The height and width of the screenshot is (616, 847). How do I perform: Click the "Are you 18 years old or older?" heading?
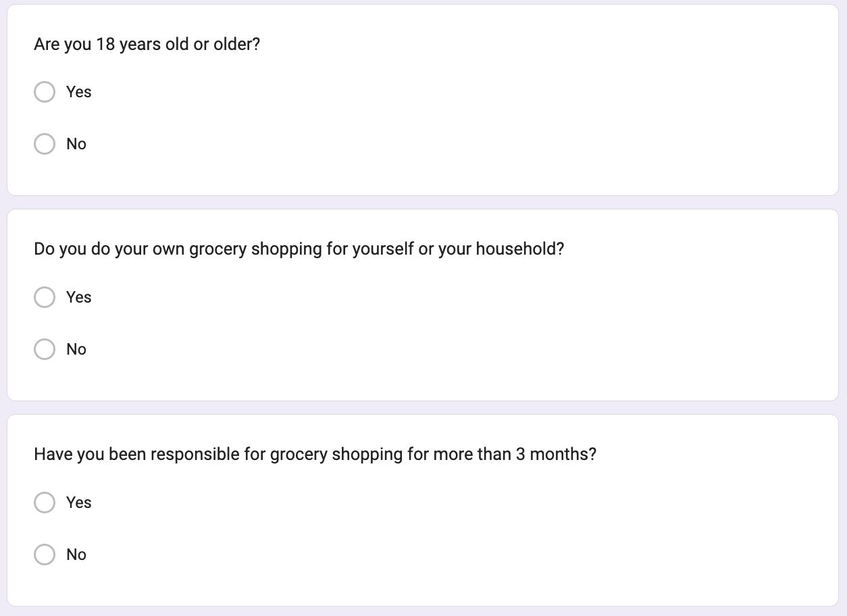(147, 45)
